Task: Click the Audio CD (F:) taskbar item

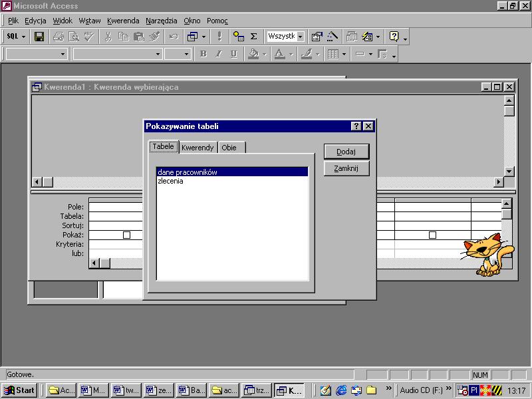Action: pos(421,390)
